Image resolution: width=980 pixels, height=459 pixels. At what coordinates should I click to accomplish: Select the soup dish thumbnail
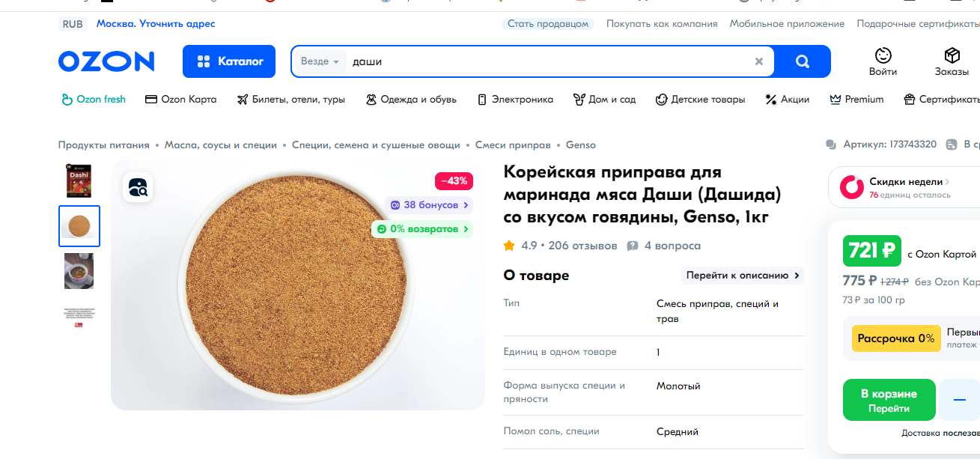coord(79,271)
